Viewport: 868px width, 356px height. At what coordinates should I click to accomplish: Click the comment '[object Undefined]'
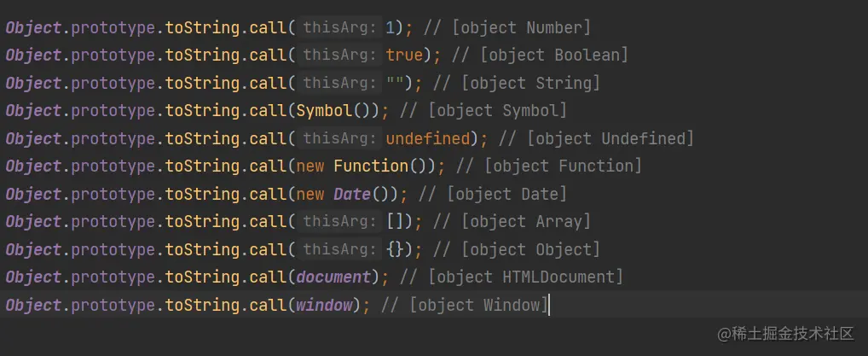coord(610,138)
